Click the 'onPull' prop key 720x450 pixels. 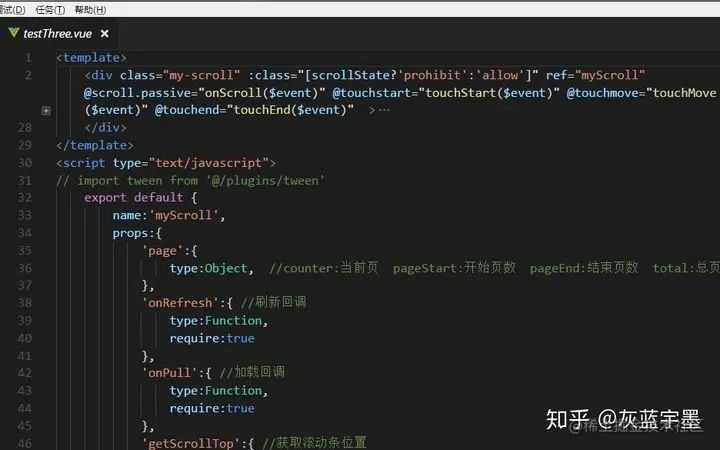tap(169, 373)
